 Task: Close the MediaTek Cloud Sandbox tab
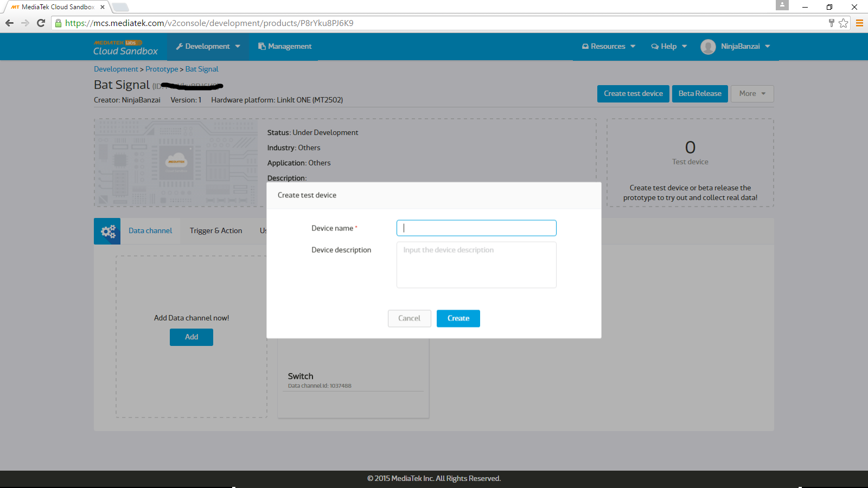pyautogui.click(x=103, y=7)
